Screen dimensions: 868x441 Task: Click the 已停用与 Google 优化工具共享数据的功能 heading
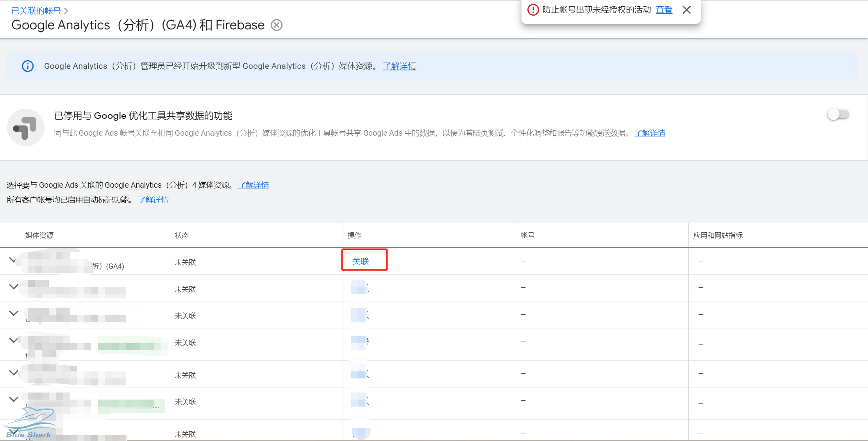(143, 116)
